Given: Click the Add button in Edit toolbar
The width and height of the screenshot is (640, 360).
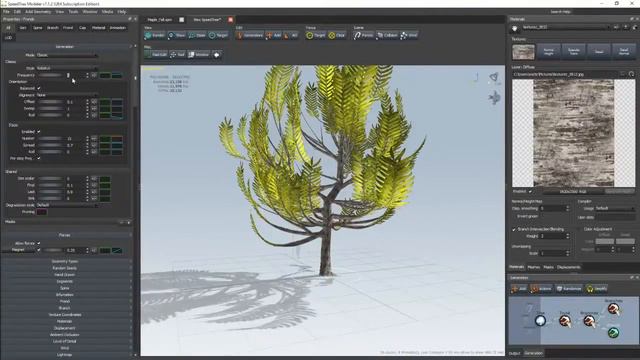Looking at the screenshot, I should point(273,36).
